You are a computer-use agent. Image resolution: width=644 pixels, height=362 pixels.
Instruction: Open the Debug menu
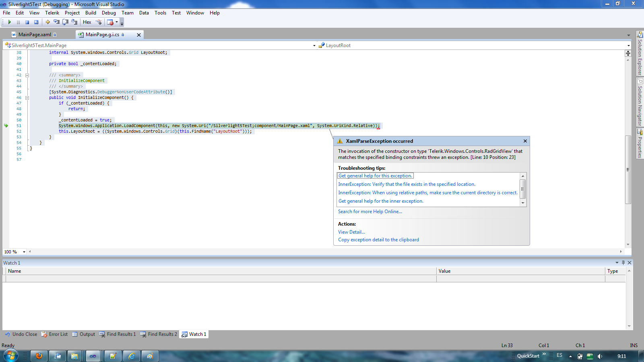tap(109, 13)
